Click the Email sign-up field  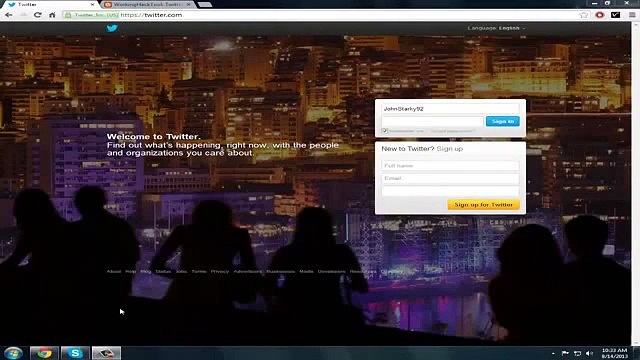click(x=451, y=178)
